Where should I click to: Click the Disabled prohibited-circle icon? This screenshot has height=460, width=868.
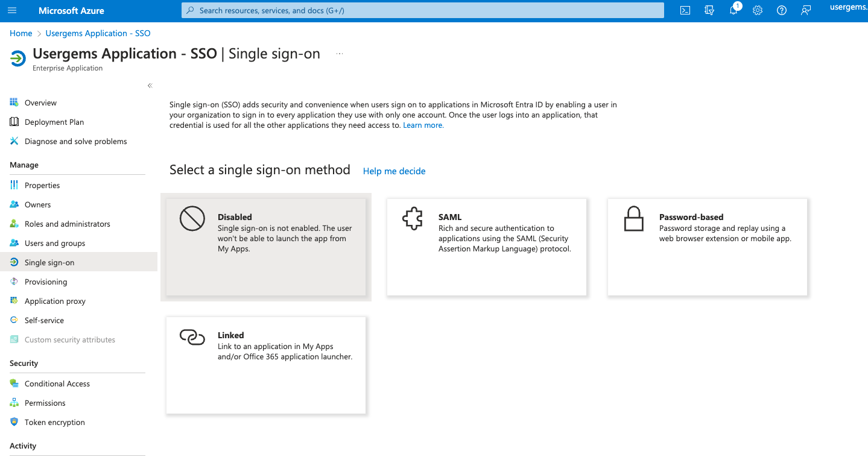[192, 219]
